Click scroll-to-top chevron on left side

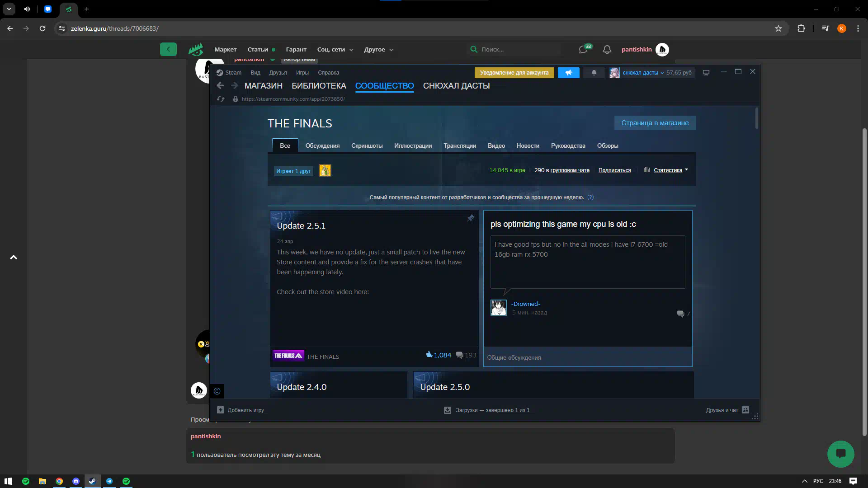14,257
